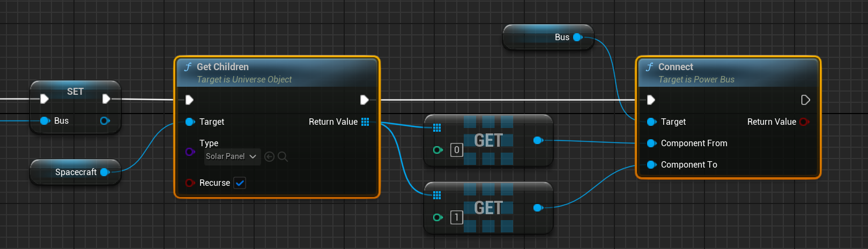Select the Connect node title
This screenshot has width=868, height=249.
click(x=676, y=67)
